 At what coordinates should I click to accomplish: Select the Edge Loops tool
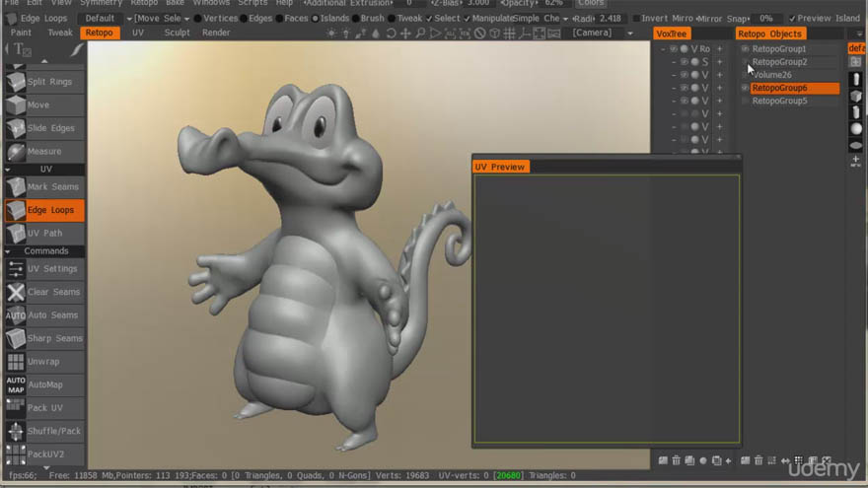pos(44,210)
